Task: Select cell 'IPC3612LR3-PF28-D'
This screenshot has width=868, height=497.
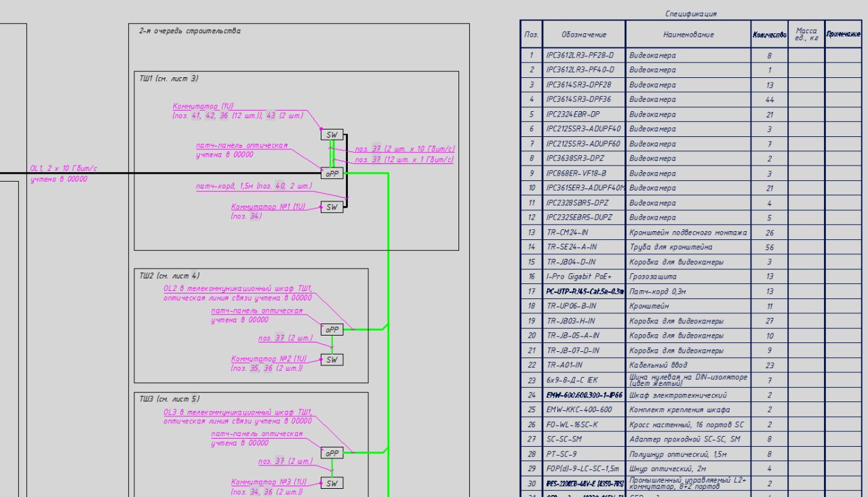Action: click(x=584, y=56)
